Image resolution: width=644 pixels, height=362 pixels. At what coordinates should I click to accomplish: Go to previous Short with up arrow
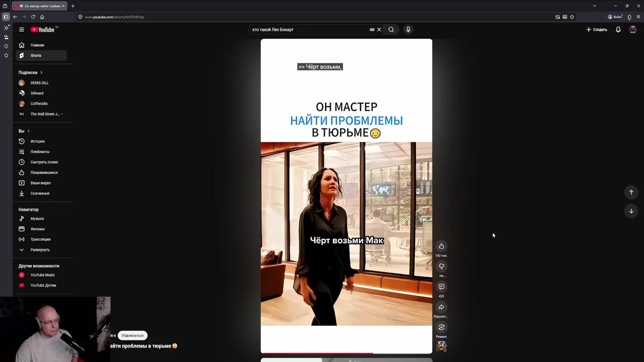pos(631,192)
